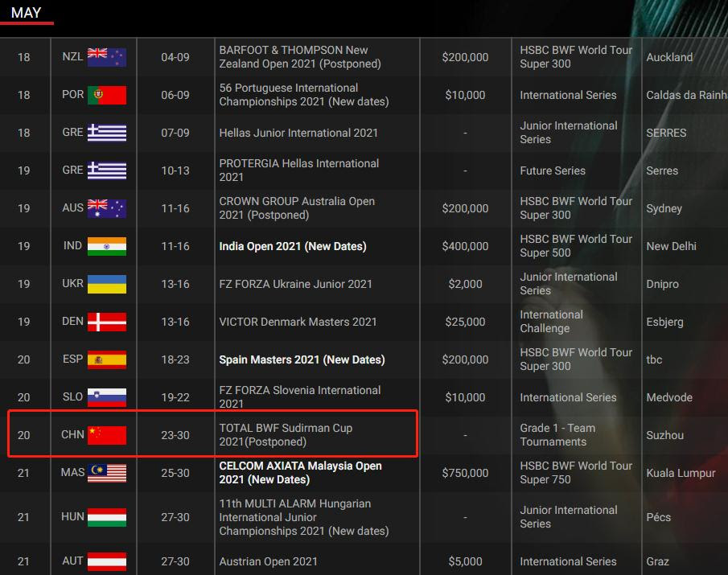Image resolution: width=728 pixels, height=575 pixels.
Task: Click the Denmark flag icon
Action: pos(107,322)
